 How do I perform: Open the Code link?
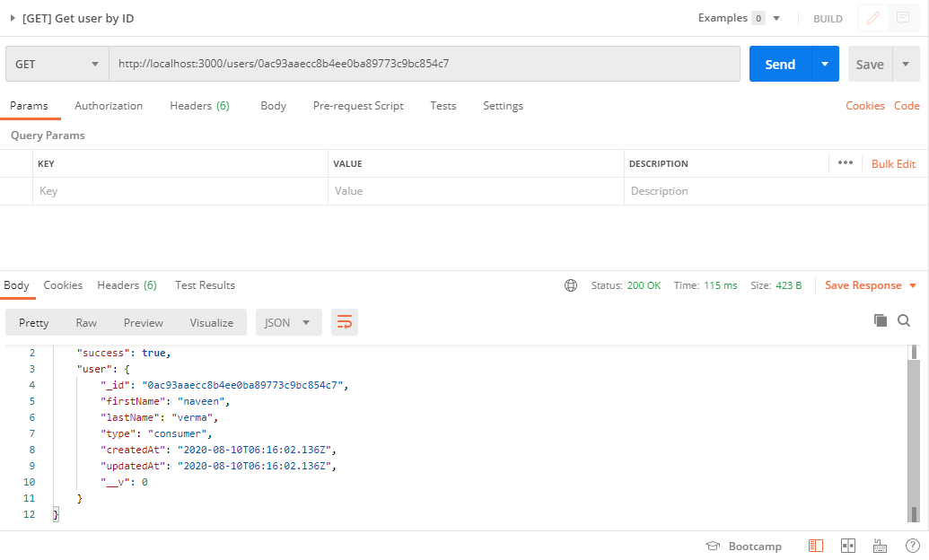pyautogui.click(x=907, y=106)
